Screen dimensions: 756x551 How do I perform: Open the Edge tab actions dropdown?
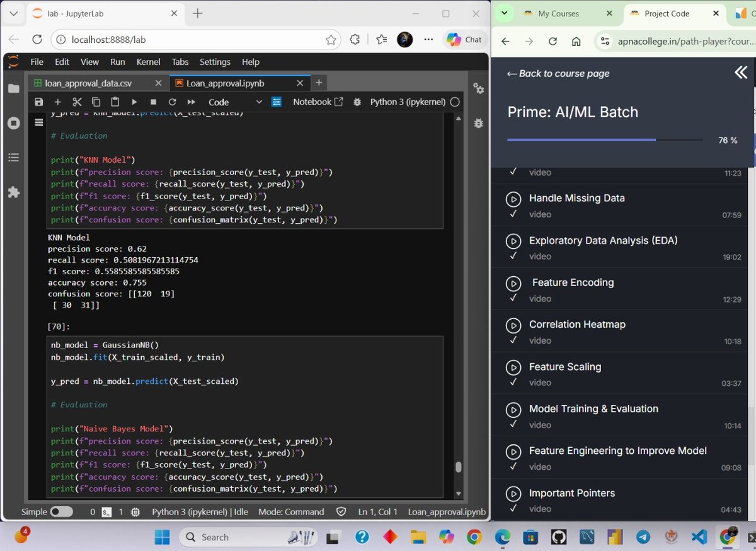(x=14, y=13)
